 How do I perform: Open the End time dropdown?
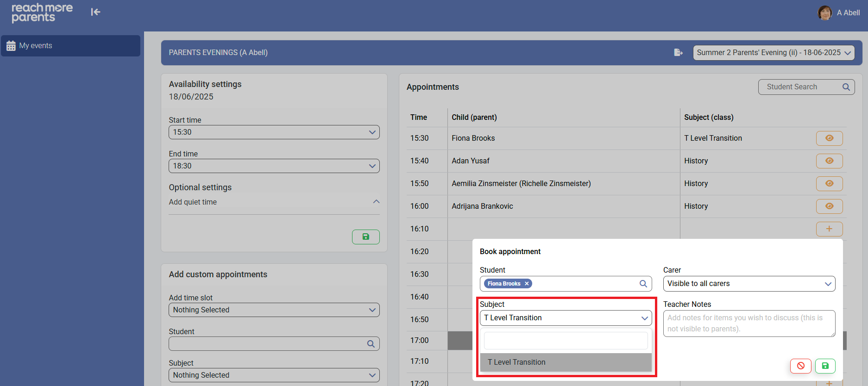[x=274, y=166]
